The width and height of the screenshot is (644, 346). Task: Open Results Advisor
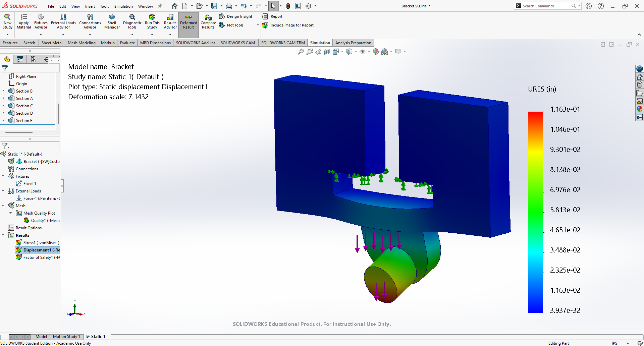[x=170, y=21]
